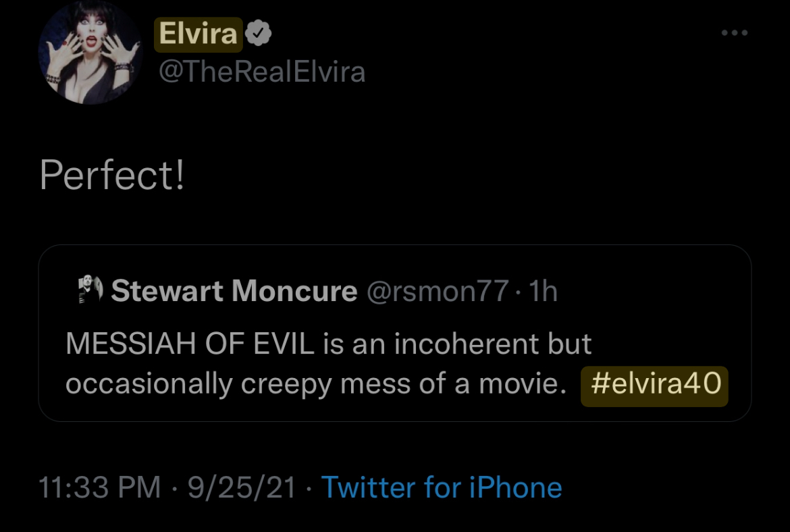Click the #elvira40 hashtag

[x=654, y=385]
